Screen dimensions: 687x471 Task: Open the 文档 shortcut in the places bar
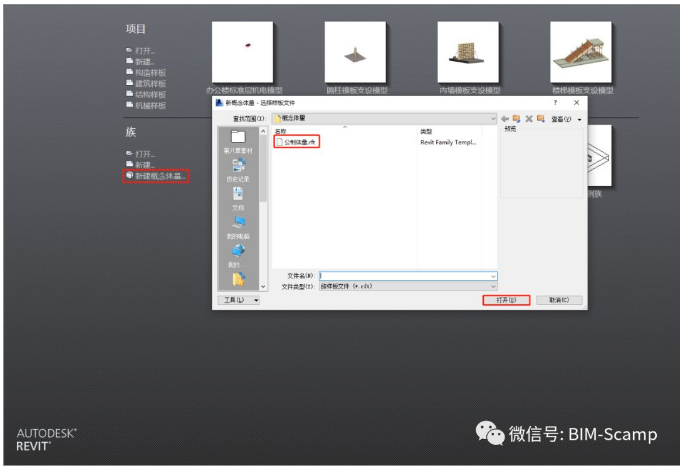238,199
